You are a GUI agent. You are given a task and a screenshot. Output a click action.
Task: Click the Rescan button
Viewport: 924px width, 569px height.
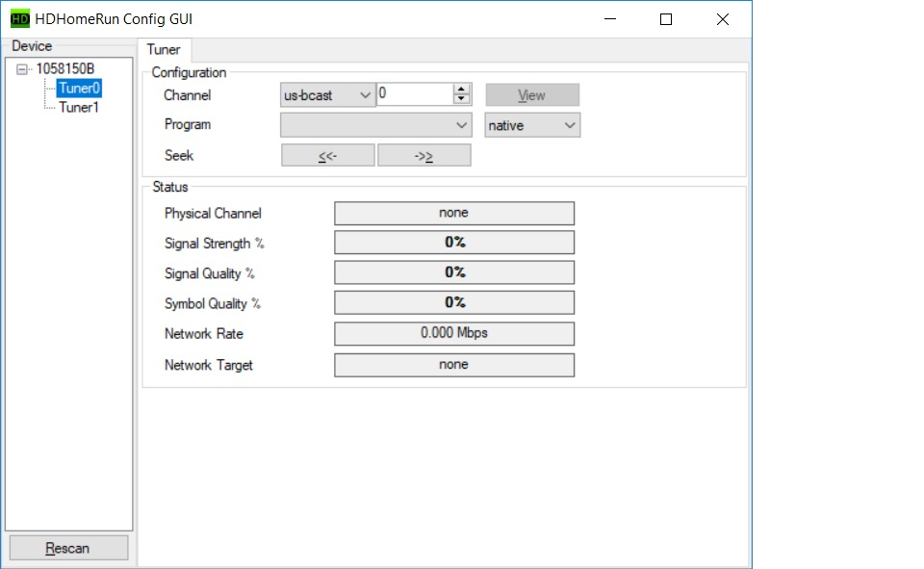(x=68, y=548)
